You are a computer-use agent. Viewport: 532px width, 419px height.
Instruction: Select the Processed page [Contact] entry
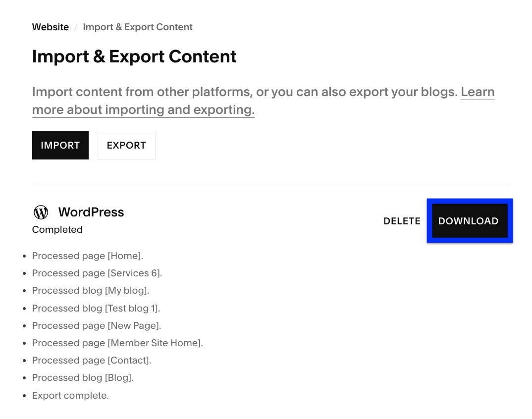[91, 360]
